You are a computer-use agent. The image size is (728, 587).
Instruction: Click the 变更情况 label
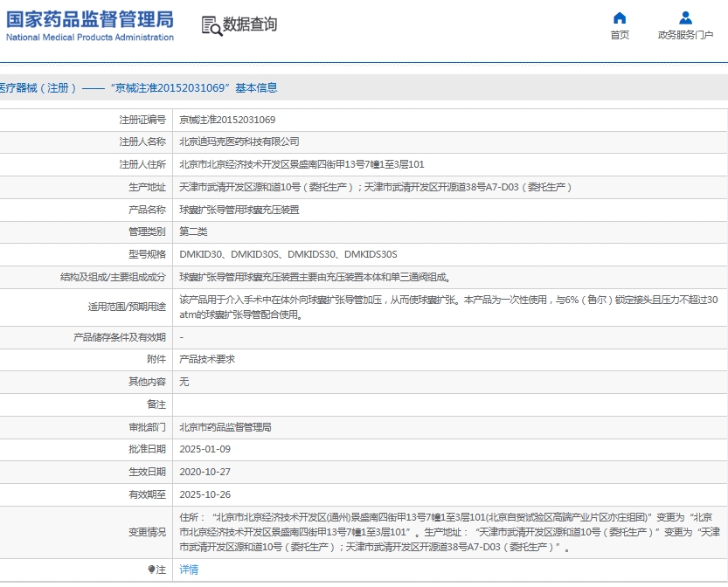(147, 532)
